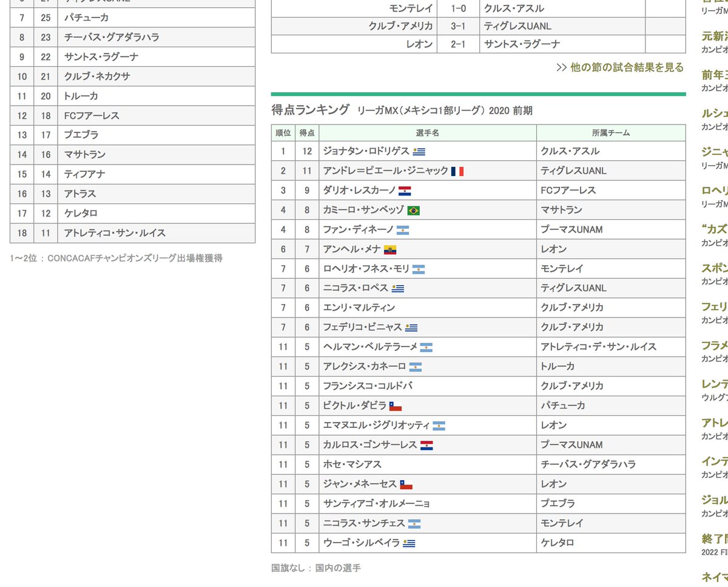The width and height of the screenshot is (728, 587).
Task: Open sidebar article starting with レンテ
Action: (x=715, y=384)
